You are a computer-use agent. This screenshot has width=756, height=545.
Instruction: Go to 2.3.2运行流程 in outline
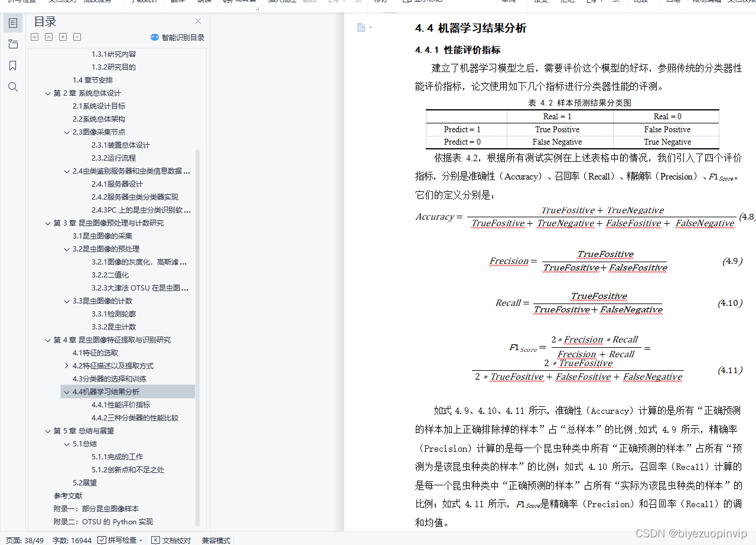pyautogui.click(x=113, y=158)
